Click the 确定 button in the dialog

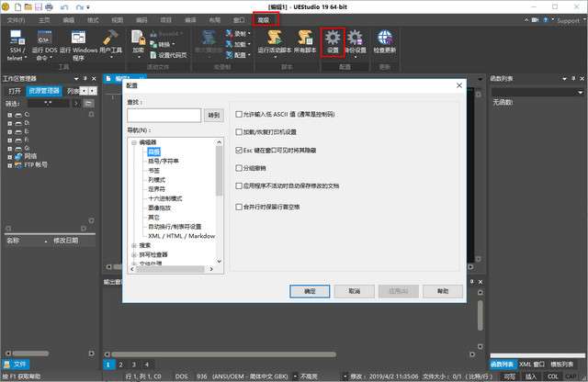click(310, 291)
